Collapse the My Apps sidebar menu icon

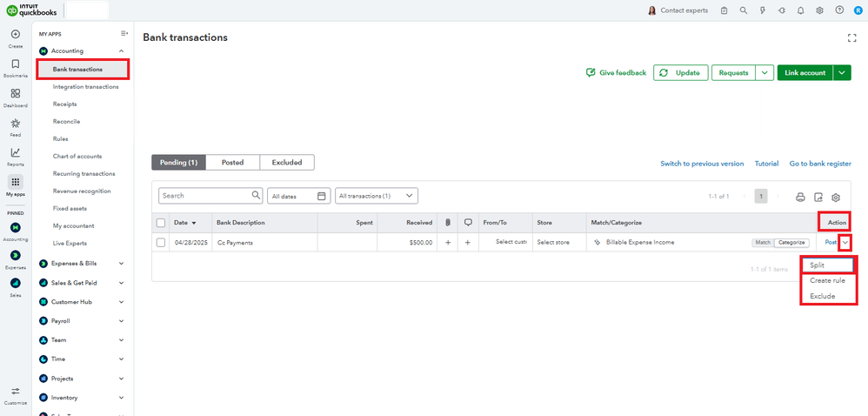tap(124, 34)
